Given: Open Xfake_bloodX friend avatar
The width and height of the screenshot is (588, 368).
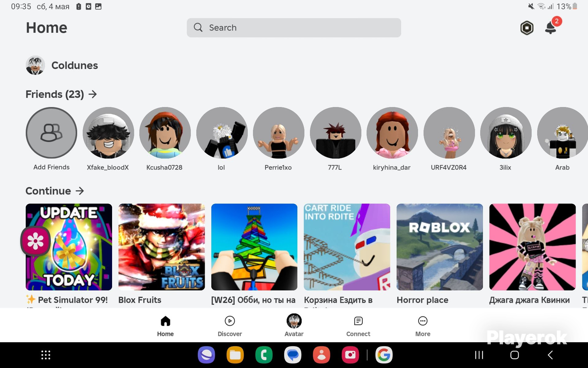Looking at the screenshot, I should tap(108, 133).
